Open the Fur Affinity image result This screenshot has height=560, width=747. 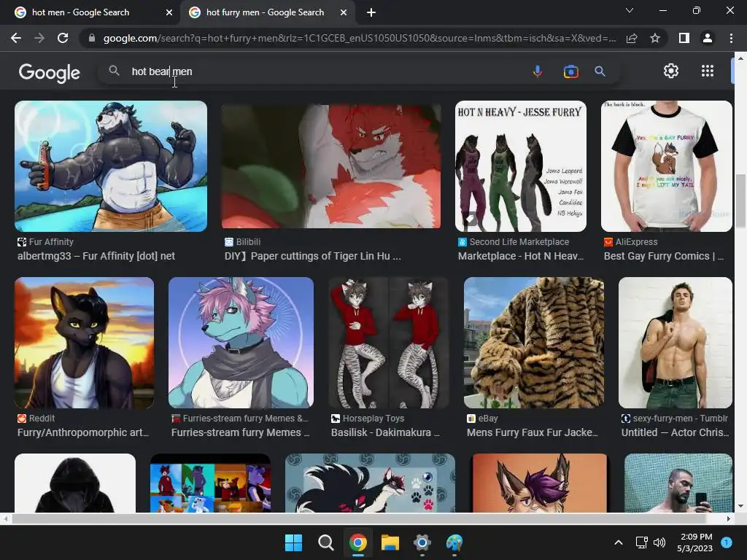(x=111, y=166)
